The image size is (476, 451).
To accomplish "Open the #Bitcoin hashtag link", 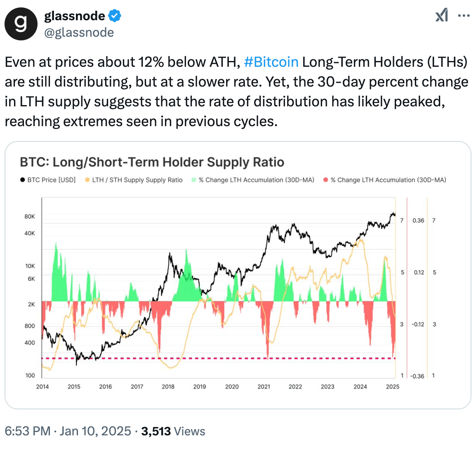I will (271, 62).
